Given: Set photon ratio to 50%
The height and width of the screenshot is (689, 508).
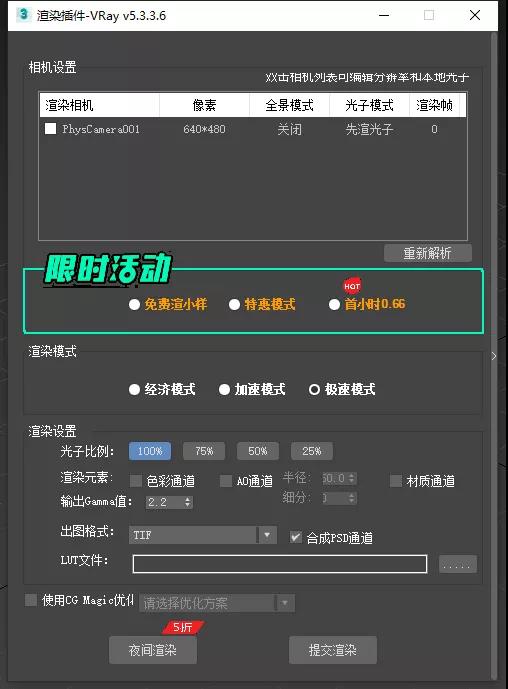Looking at the screenshot, I should (x=258, y=451).
